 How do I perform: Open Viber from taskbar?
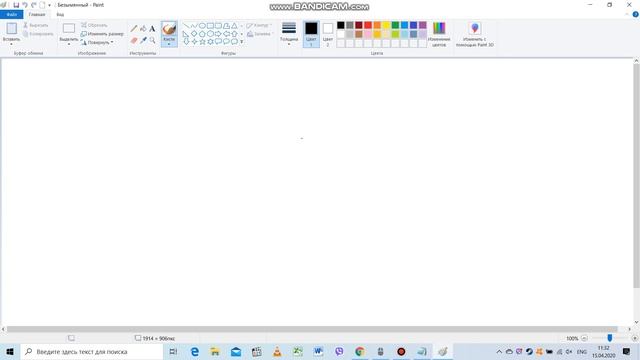pyautogui.click(x=339, y=351)
